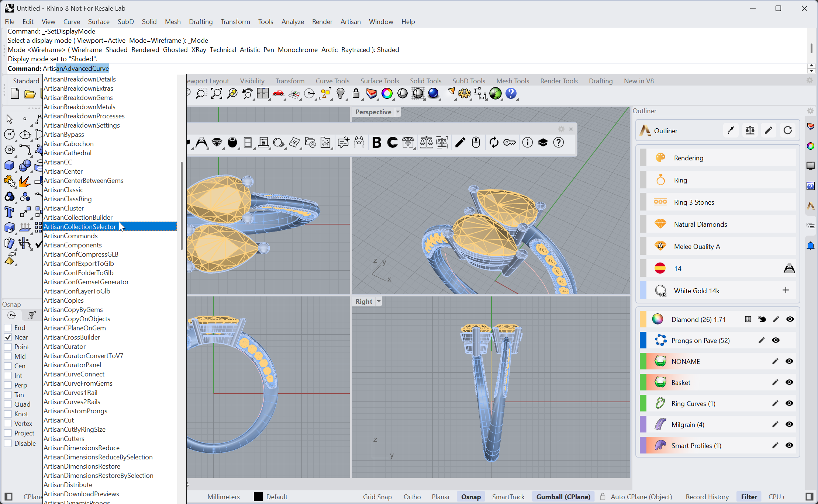Click the red car named-view icon
Image resolution: width=818 pixels, height=504 pixels.
point(278,94)
